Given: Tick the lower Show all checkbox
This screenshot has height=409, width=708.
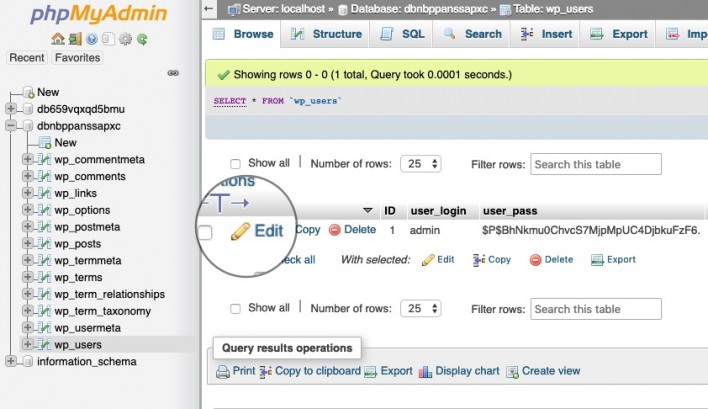Looking at the screenshot, I should [x=235, y=309].
